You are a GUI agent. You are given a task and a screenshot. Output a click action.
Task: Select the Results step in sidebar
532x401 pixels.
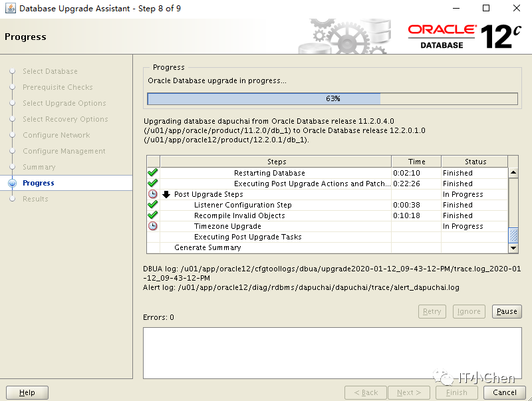tap(35, 199)
